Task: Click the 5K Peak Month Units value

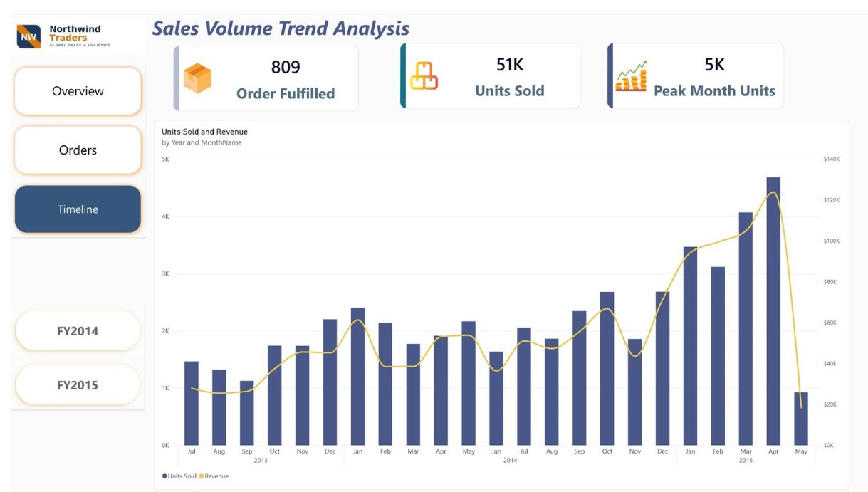Action: tap(714, 65)
